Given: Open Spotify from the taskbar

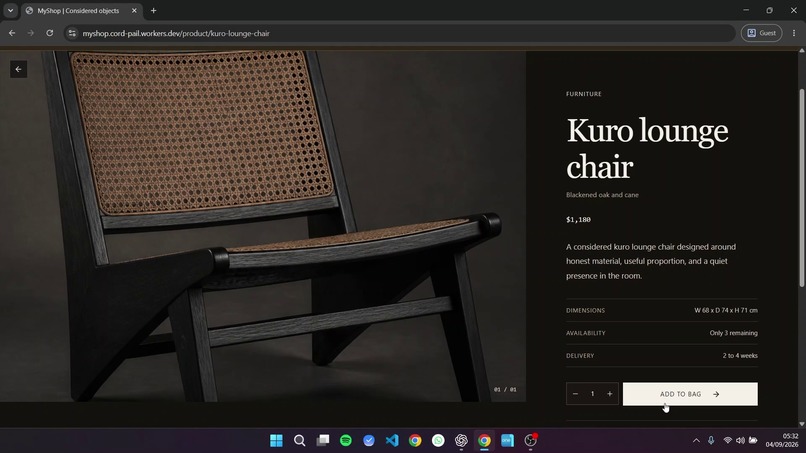Looking at the screenshot, I should tap(346, 441).
